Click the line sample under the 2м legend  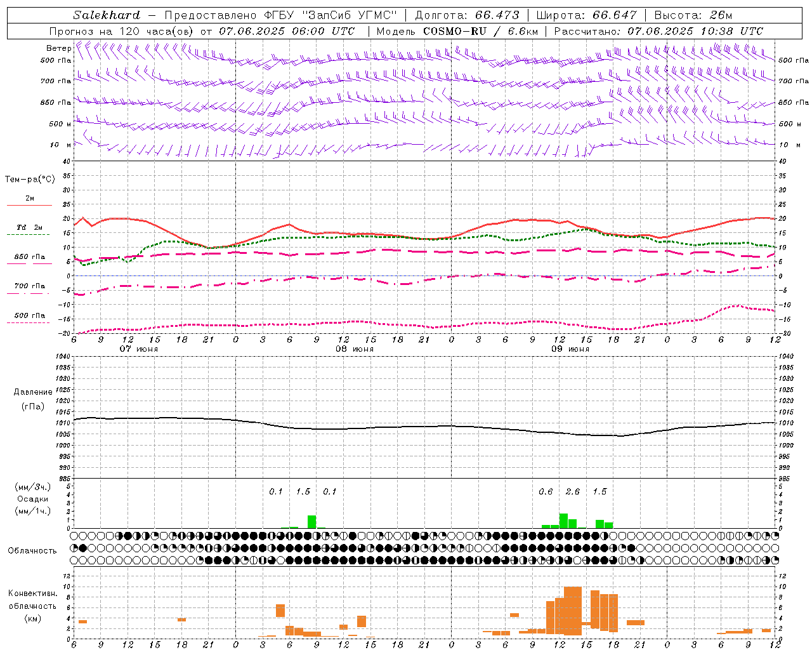point(29,206)
